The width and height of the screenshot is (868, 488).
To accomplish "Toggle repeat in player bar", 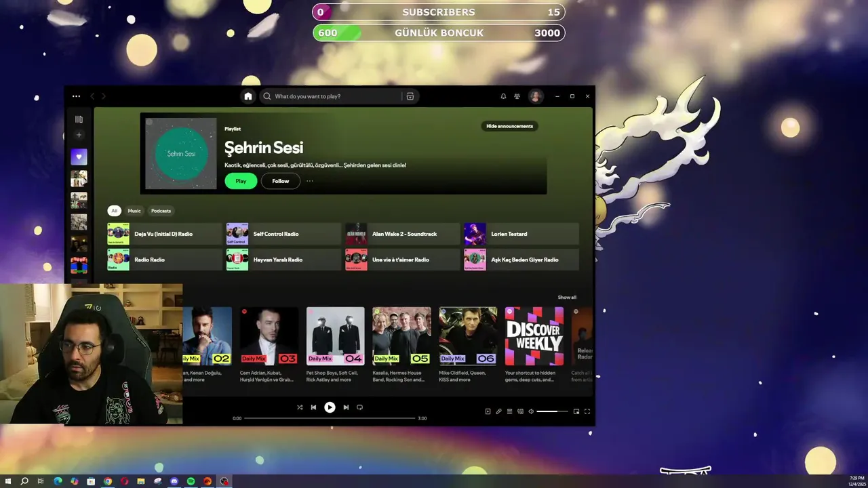I will (x=360, y=407).
